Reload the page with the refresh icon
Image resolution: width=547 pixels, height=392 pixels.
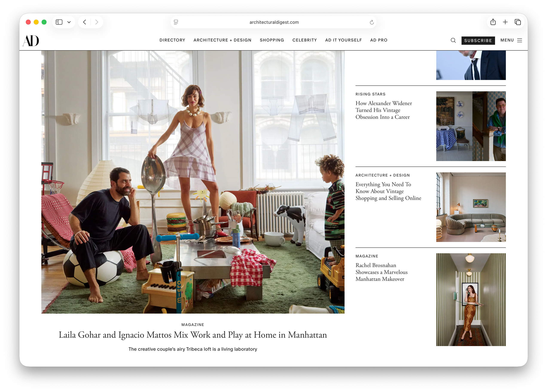(x=371, y=22)
